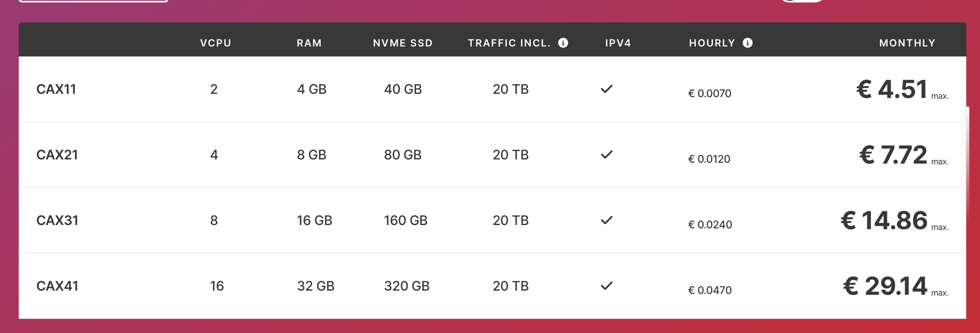Viewport: 980px width, 333px height.
Task: Click the € 4.51 monthly price
Action: pos(892,89)
